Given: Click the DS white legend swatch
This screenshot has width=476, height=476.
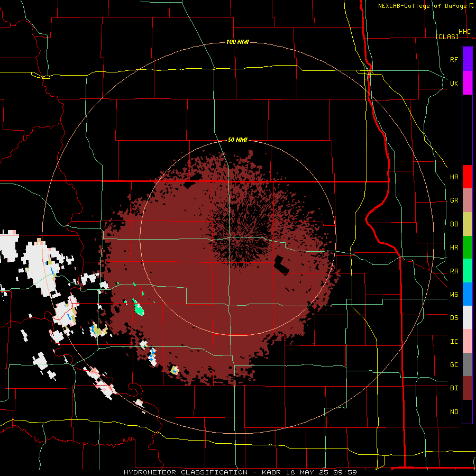Looking at the screenshot, I should click(x=467, y=317).
